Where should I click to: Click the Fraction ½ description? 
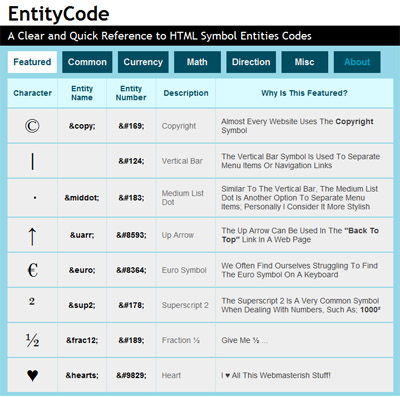(x=181, y=340)
